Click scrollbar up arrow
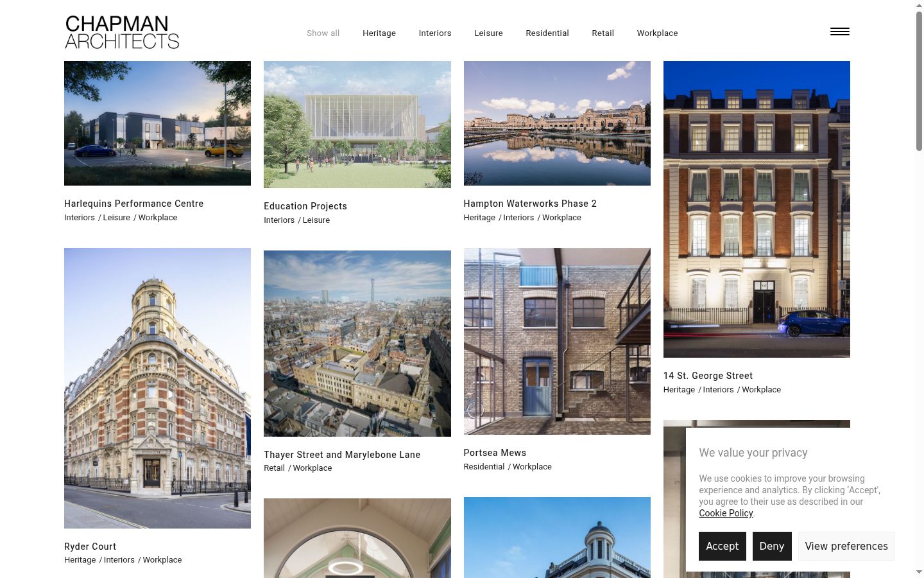924x578 pixels. [919, 4]
